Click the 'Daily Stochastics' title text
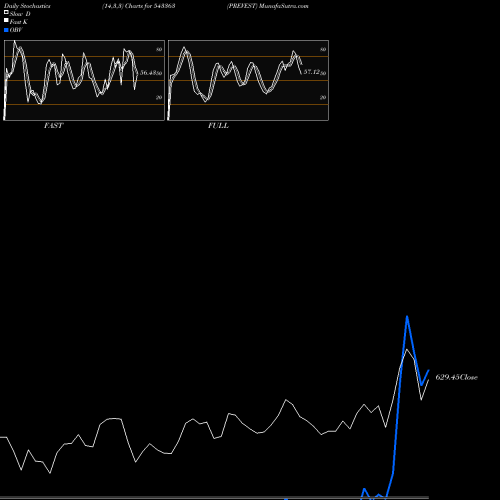The width and height of the screenshot is (500, 500). [x=27, y=6]
